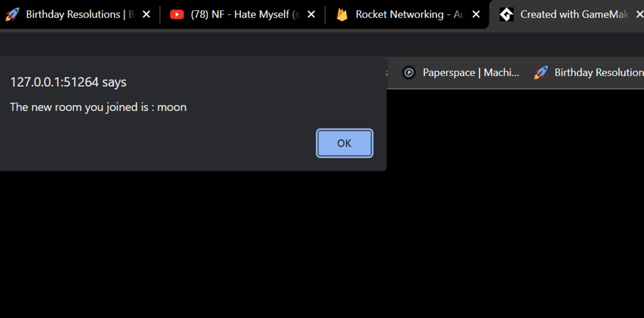The height and width of the screenshot is (318, 644).
Task: Click the rocket favicon on Birthday Resolutions tab
Action: 12,14
